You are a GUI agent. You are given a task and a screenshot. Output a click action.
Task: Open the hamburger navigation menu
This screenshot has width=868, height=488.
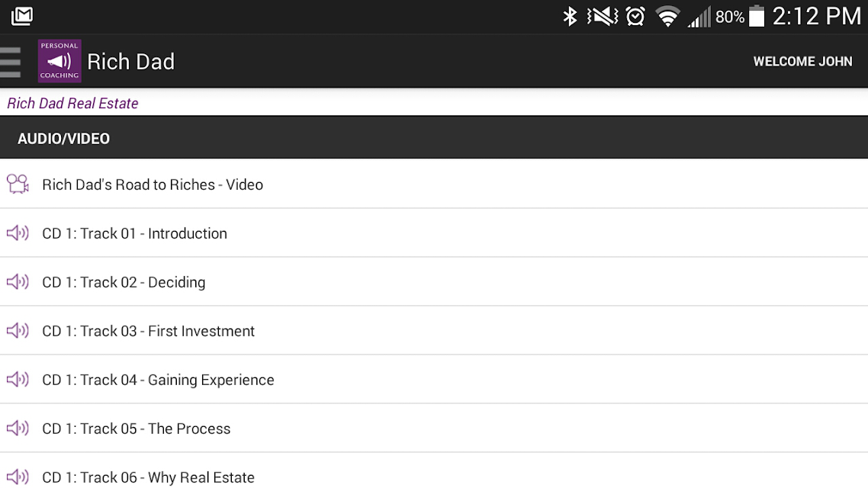[x=11, y=62]
